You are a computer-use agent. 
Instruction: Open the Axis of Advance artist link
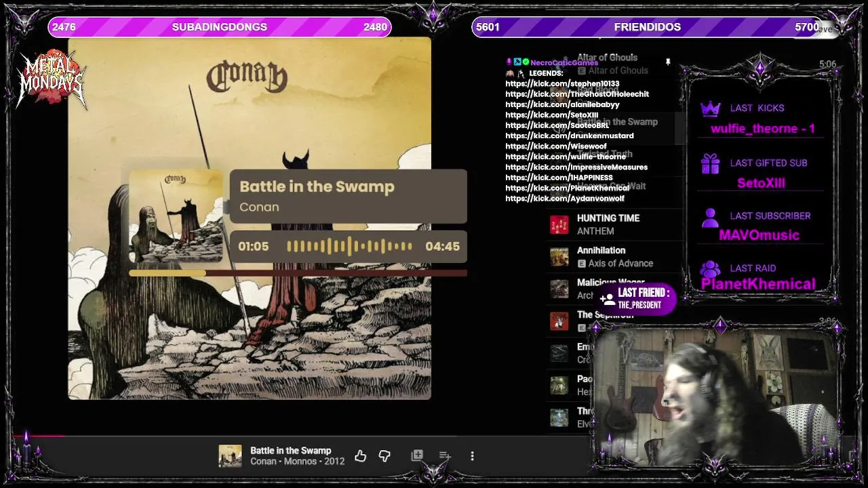click(620, 263)
